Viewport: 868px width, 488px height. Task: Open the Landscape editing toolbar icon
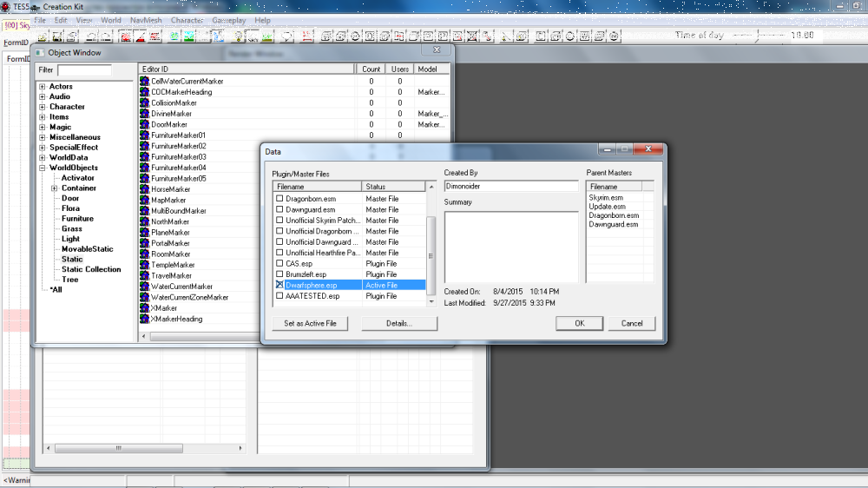[188, 36]
